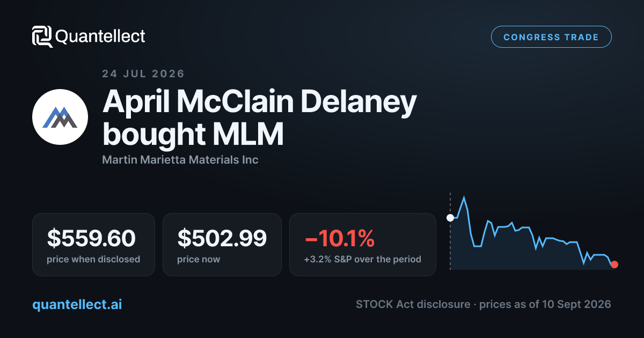
Task: Click the +3.2% S&P comparison text
Action: click(362, 259)
